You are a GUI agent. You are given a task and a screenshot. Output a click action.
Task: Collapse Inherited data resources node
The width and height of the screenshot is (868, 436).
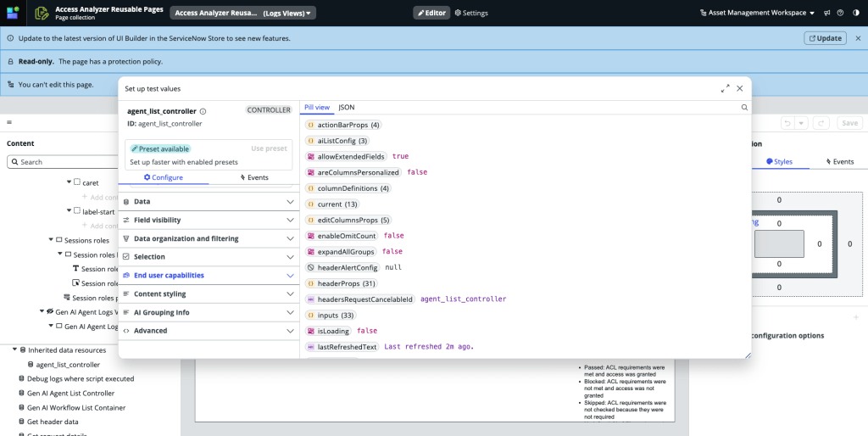coord(15,349)
